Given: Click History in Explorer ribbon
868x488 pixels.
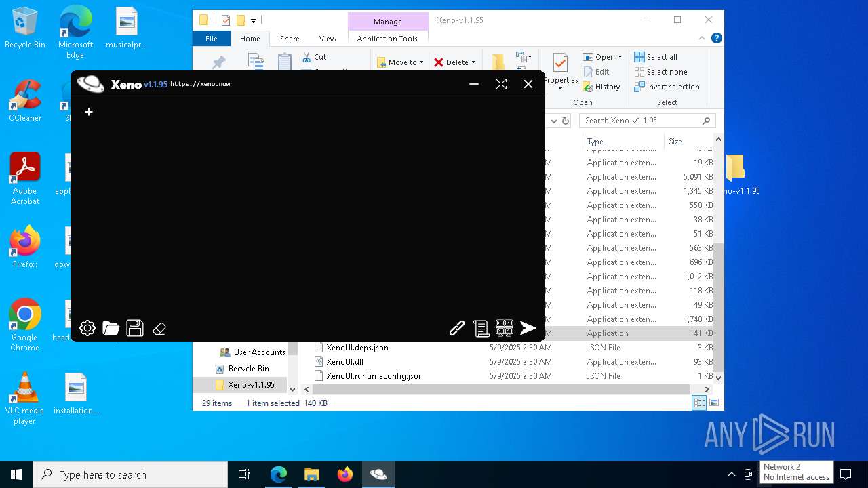Looking at the screenshot, I should (601, 87).
